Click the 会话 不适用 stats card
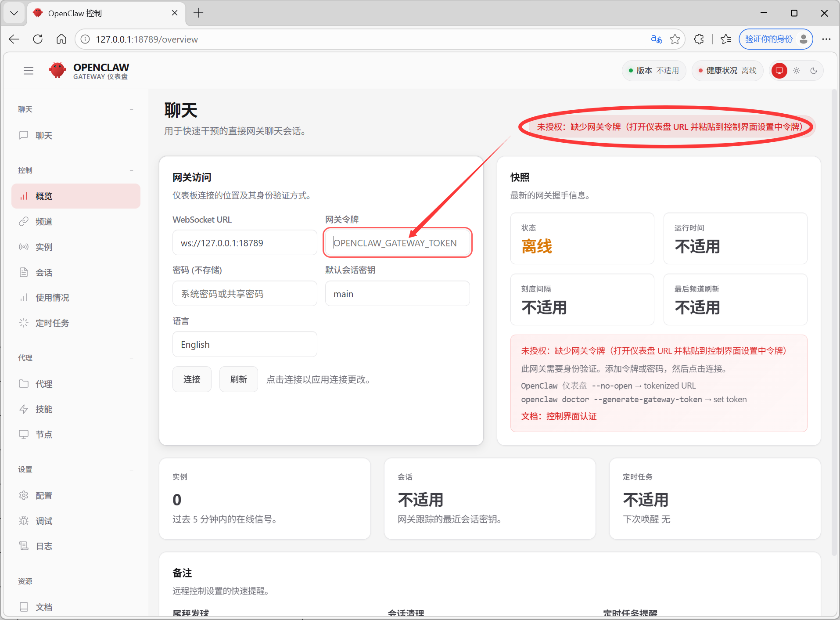 [490, 499]
